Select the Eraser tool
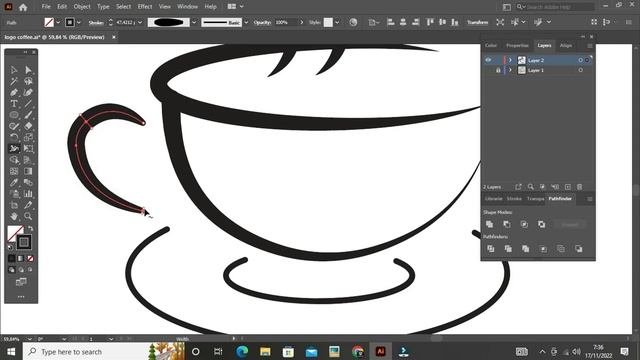 click(x=28, y=126)
